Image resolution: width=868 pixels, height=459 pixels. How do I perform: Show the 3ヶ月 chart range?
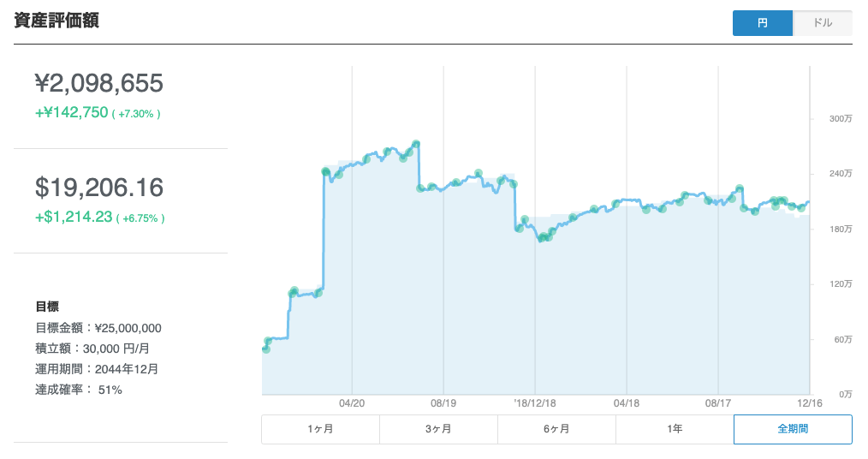438,429
